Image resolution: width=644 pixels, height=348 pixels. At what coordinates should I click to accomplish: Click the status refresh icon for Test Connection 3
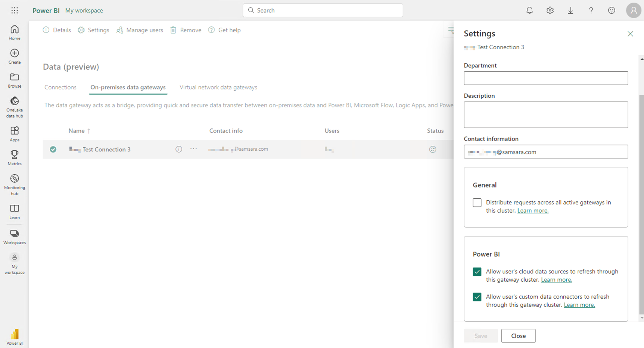[x=432, y=149]
